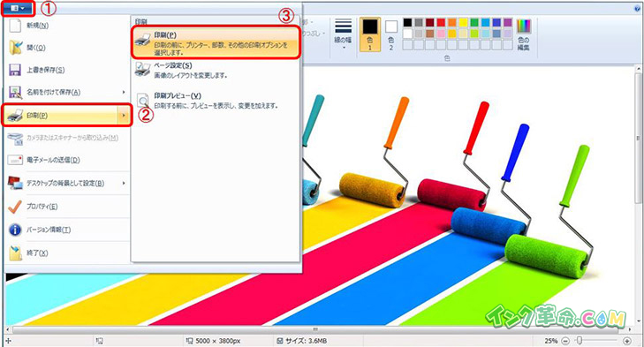Click the cursor position crosshair icon in status bar
Viewport: 644px width, 347px height.
coord(8,341)
